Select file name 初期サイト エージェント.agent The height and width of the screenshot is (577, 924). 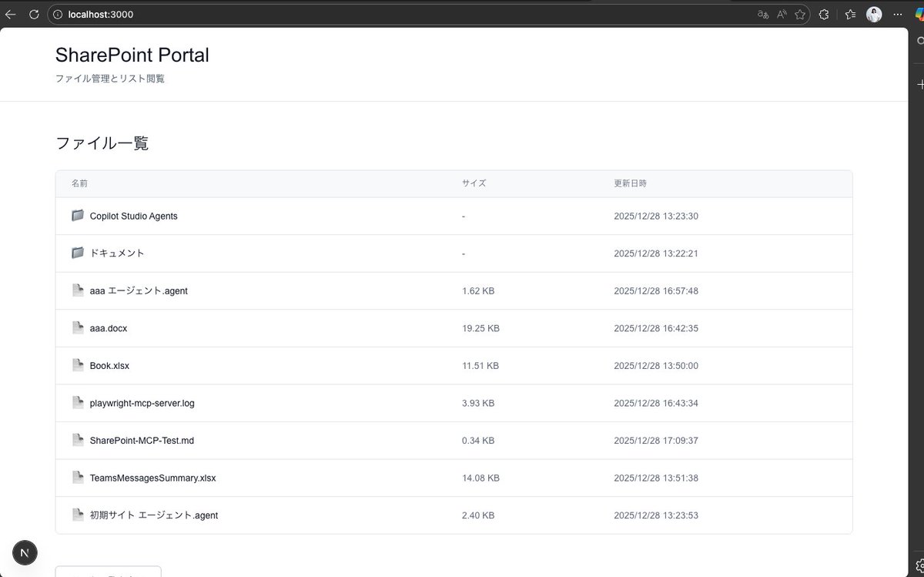pyautogui.click(x=154, y=515)
